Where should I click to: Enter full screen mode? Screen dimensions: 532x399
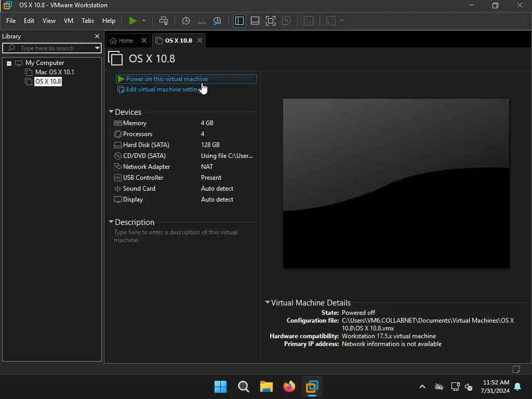pyautogui.click(x=271, y=21)
